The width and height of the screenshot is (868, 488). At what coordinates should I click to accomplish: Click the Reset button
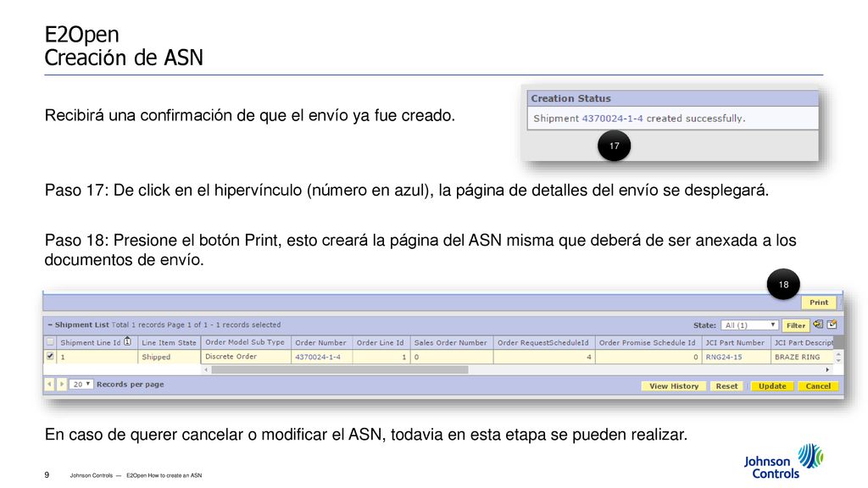click(726, 386)
